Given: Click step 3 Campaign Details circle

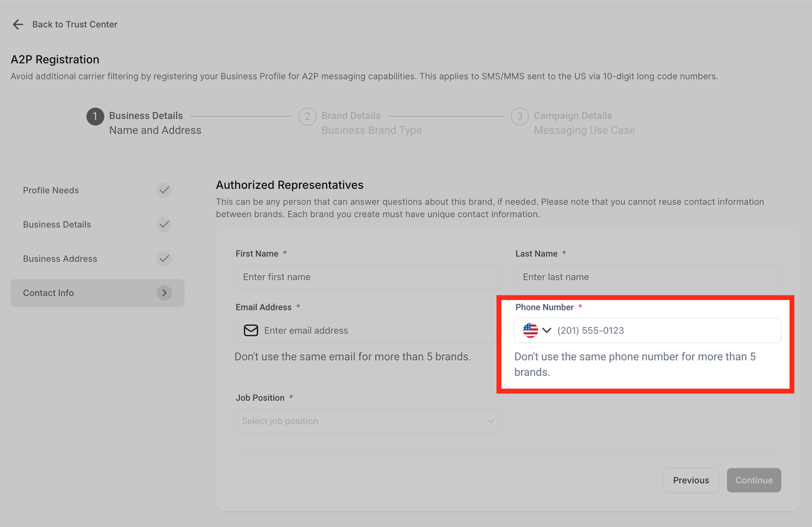Looking at the screenshot, I should [519, 116].
